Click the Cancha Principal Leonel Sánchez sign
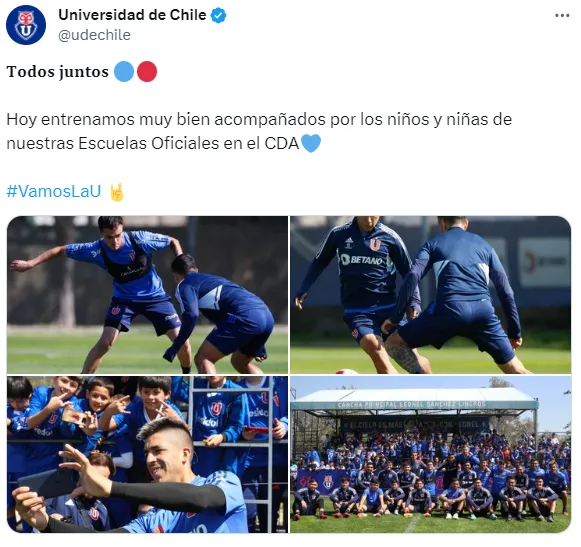 [x=411, y=404]
